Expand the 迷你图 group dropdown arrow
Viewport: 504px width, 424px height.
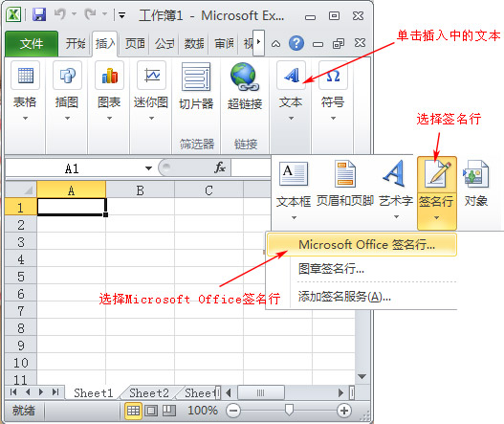pyautogui.click(x=151, y=119)
